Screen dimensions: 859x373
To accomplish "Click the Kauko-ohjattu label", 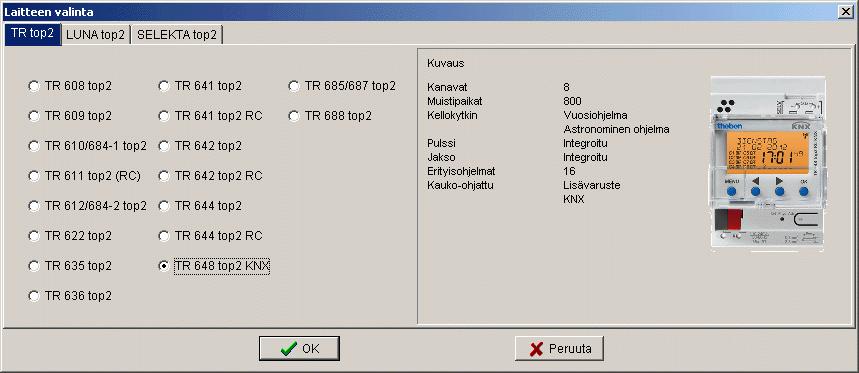I will 460,185.
